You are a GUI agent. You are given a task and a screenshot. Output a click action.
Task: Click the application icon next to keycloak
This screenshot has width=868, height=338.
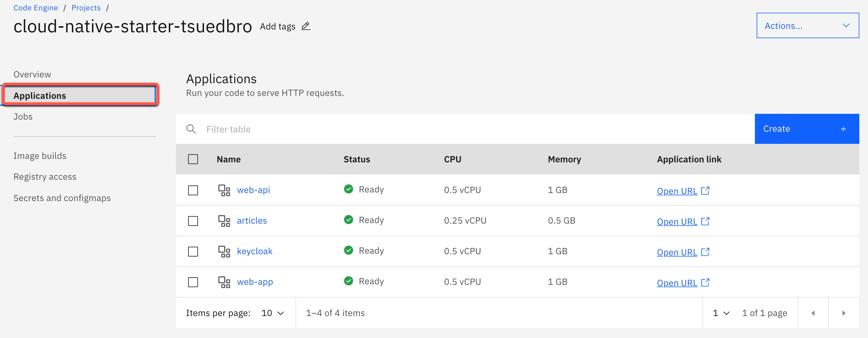click(x=224, y=252)
